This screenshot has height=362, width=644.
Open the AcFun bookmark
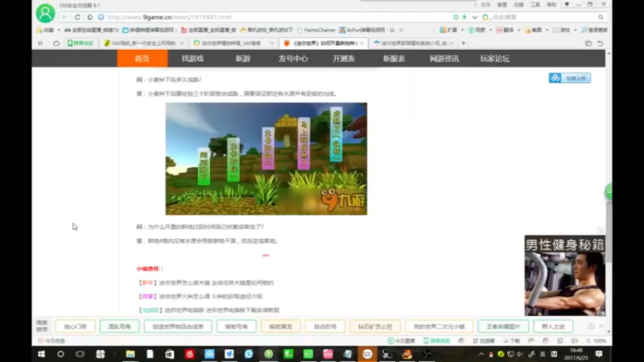[367, 30]
